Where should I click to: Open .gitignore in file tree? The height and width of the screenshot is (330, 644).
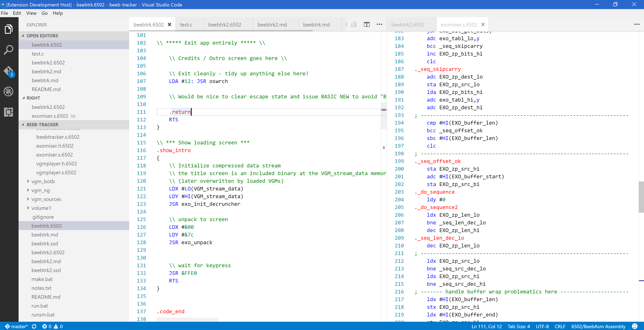(x=74, y=217)
